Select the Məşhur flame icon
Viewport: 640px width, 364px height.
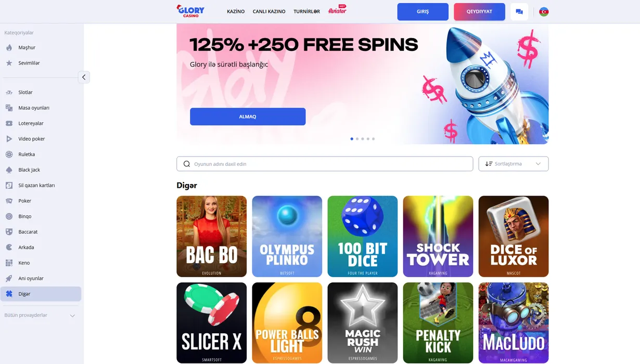pos(9,47)
